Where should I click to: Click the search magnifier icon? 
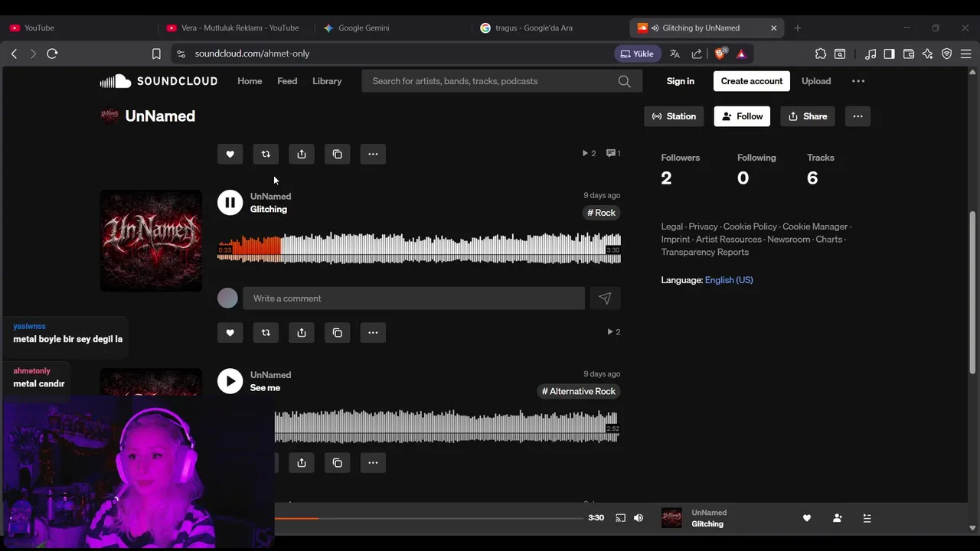point(625,81)
